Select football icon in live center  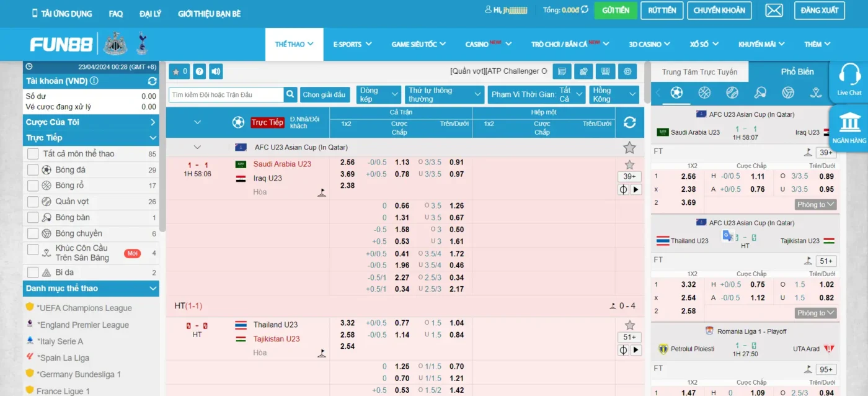pos(676,92)
